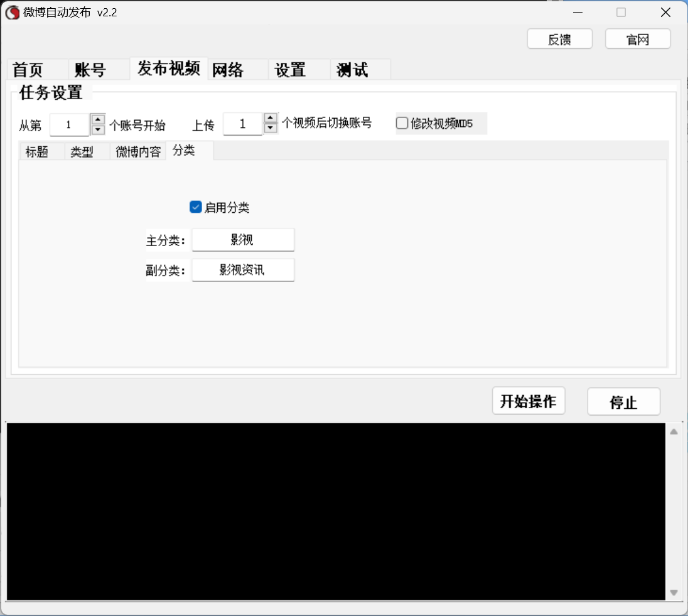Image resolution: width=688 pixels, height=616 pixels.
Task: Click the upload video count field
Action: (x=243, y=124)
